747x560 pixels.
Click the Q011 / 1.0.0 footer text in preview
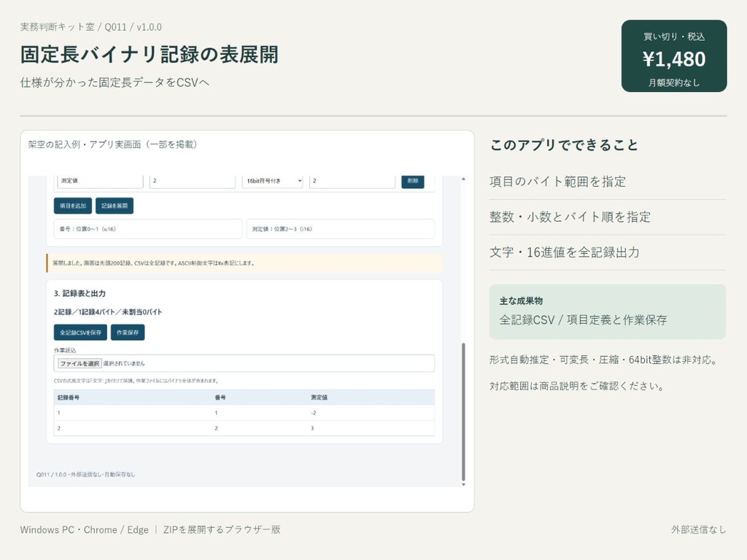(x=86, y=474)
